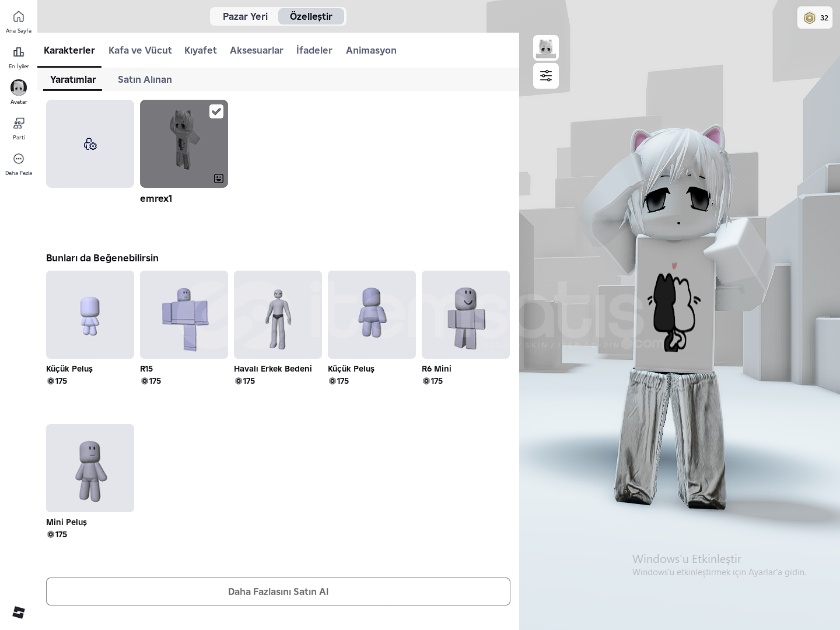Open Kafa ve Vücut tab
The width and height of the screenshot is (840, 630).
coord(140,50)
